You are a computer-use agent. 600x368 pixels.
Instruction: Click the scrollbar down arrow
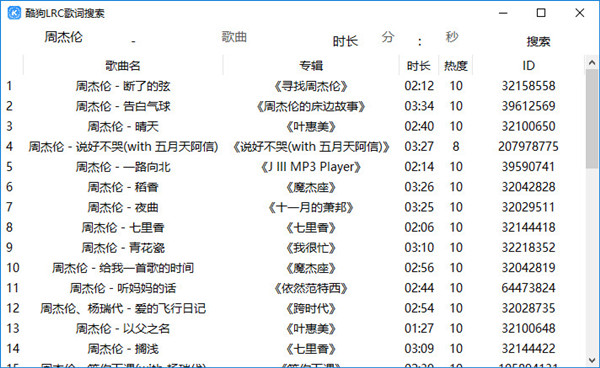592,360
